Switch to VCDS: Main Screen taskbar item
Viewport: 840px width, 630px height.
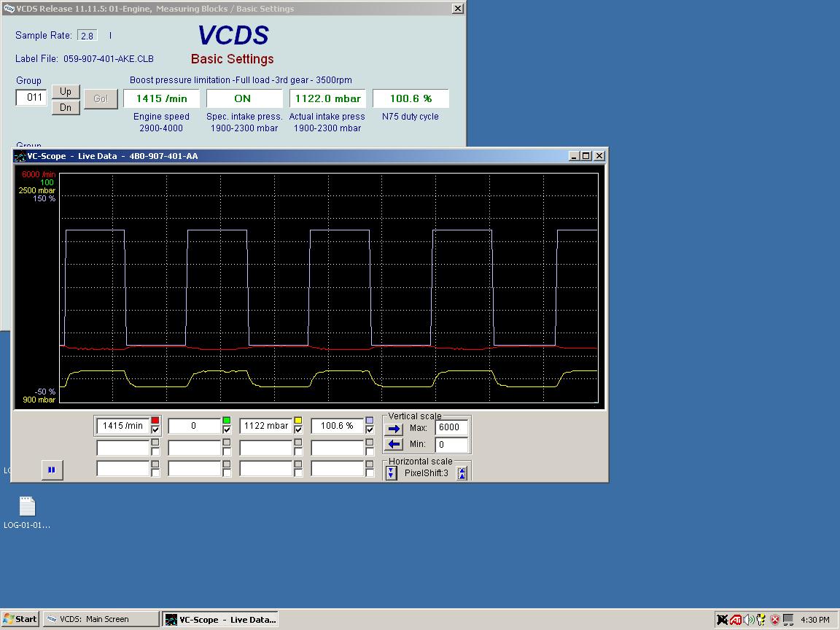pos(101,619)
